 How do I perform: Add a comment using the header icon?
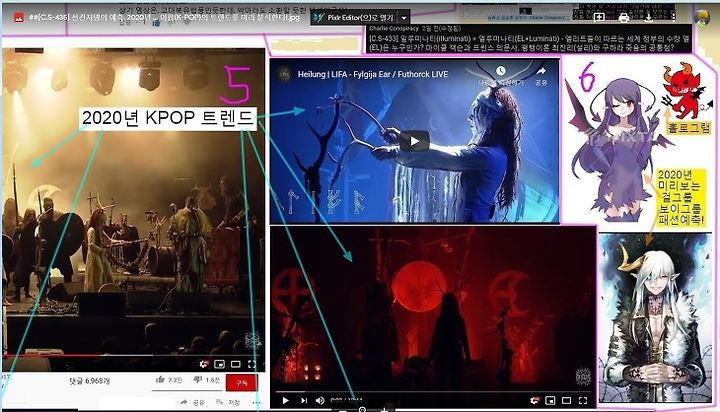click(599, 17)
